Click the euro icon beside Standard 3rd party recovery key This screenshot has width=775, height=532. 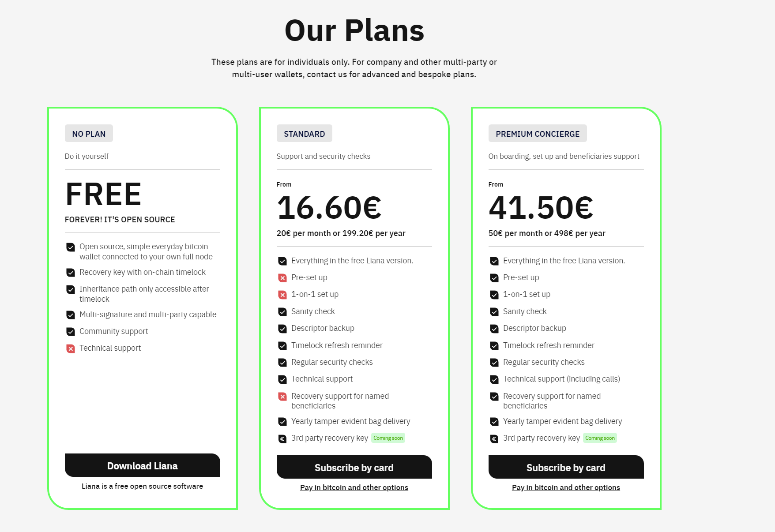(x=282, y=438)
